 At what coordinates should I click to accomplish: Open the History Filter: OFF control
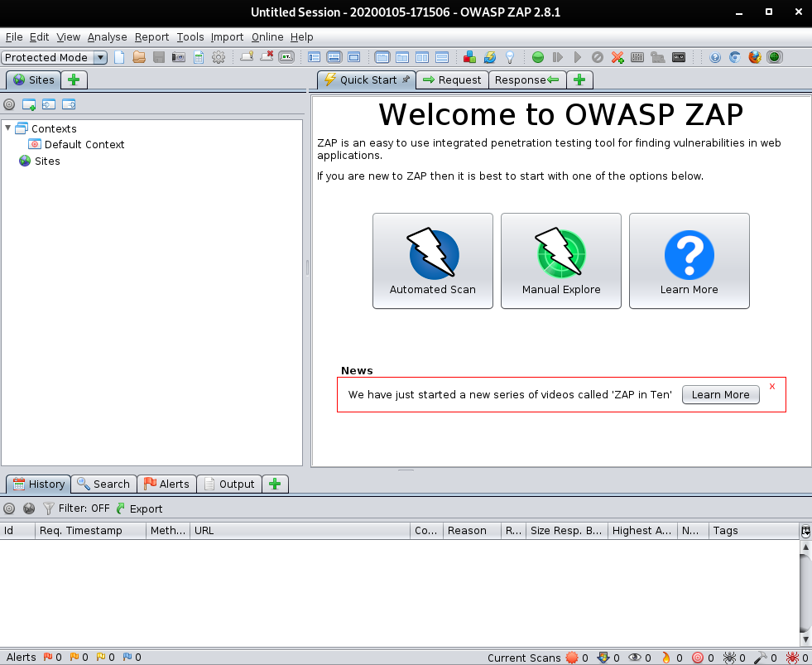click(x=76, y=508)
